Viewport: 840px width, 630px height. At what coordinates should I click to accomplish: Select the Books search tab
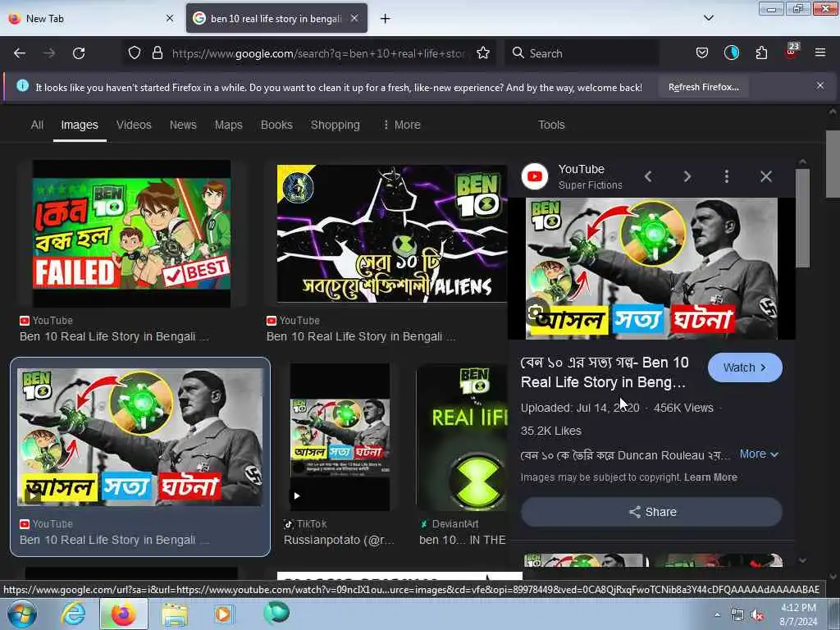[x=276, y=125]
